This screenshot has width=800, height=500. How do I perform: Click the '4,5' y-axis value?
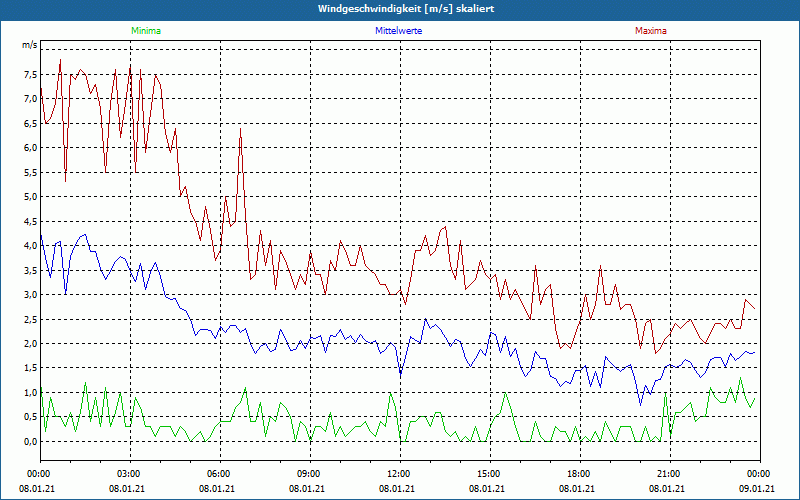31,221
